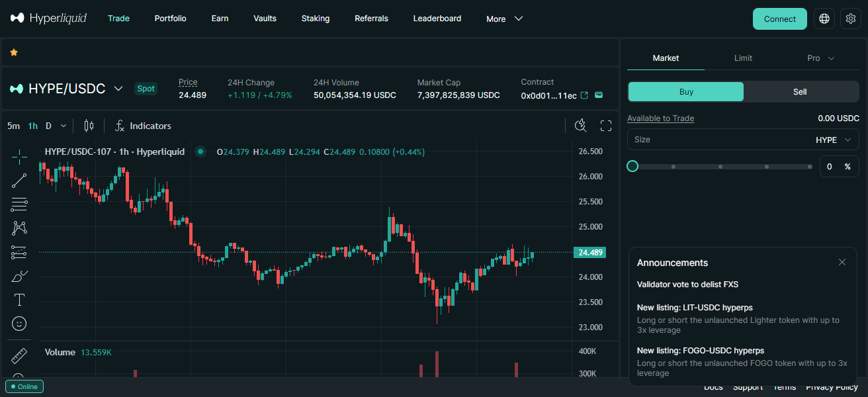Select the crosshair cursor tool

tap(19, 157)
